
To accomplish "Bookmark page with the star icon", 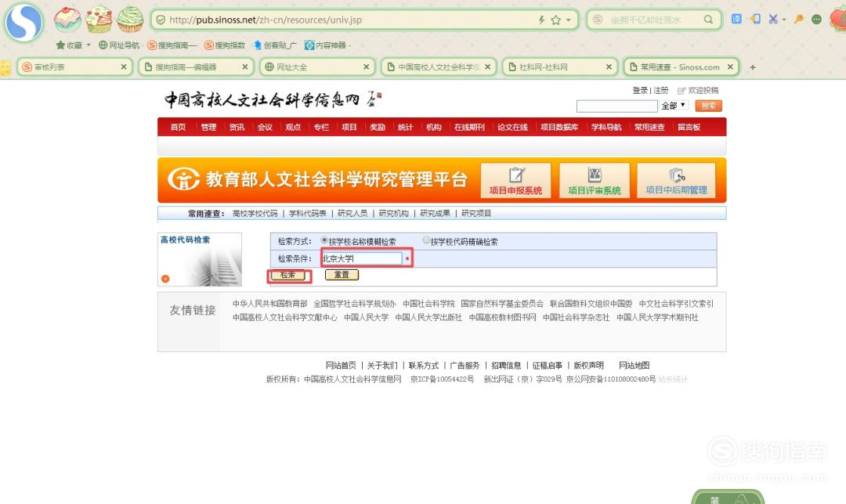I will tap(555, 20).
